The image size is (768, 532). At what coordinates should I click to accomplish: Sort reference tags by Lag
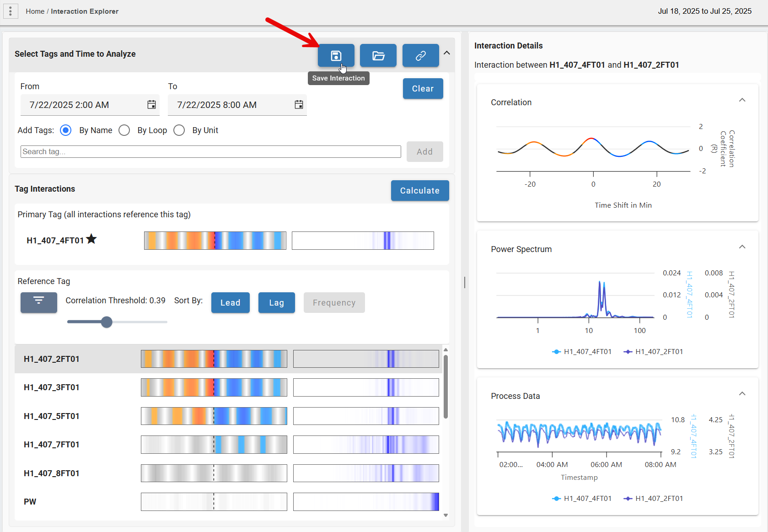[277, 302]
